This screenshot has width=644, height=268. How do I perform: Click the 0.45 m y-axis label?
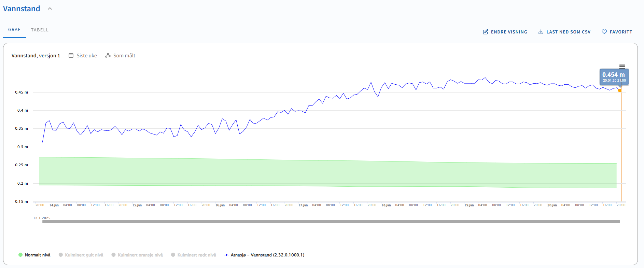[22, 92]
